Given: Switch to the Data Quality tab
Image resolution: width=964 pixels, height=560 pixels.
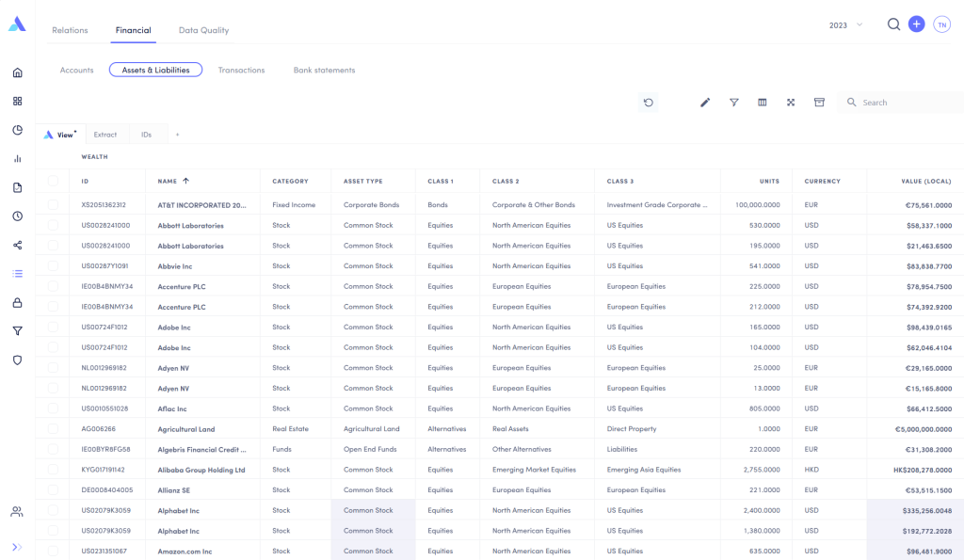Looking at the screenshot, I should tap(203, 30).
